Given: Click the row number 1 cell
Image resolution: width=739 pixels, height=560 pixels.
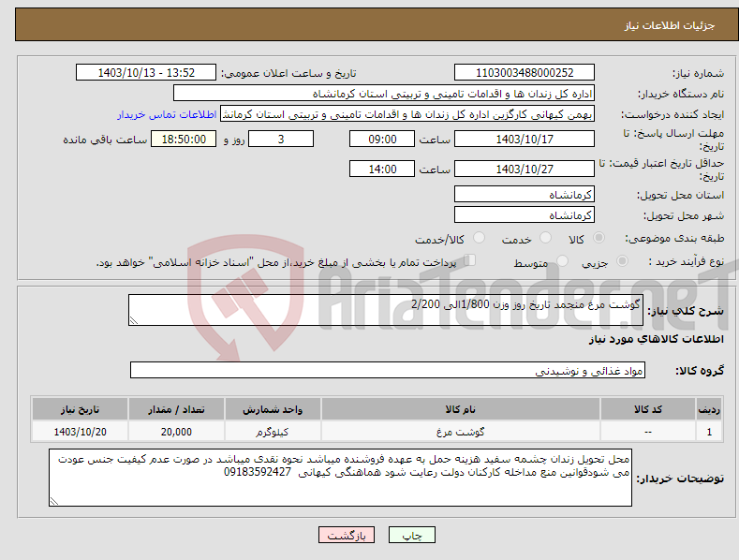Looking at the screenshot, I should [x=709, y=432].
